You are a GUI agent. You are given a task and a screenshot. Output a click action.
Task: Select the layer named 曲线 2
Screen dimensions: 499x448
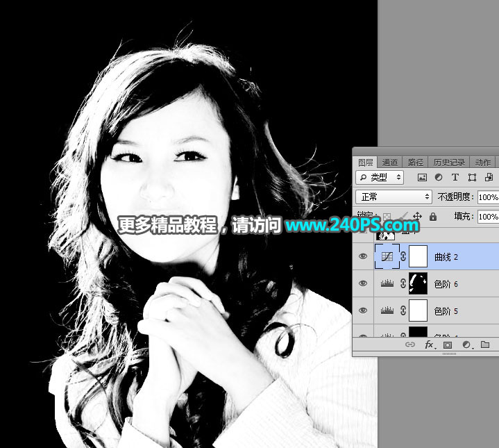tap(446, 257)
